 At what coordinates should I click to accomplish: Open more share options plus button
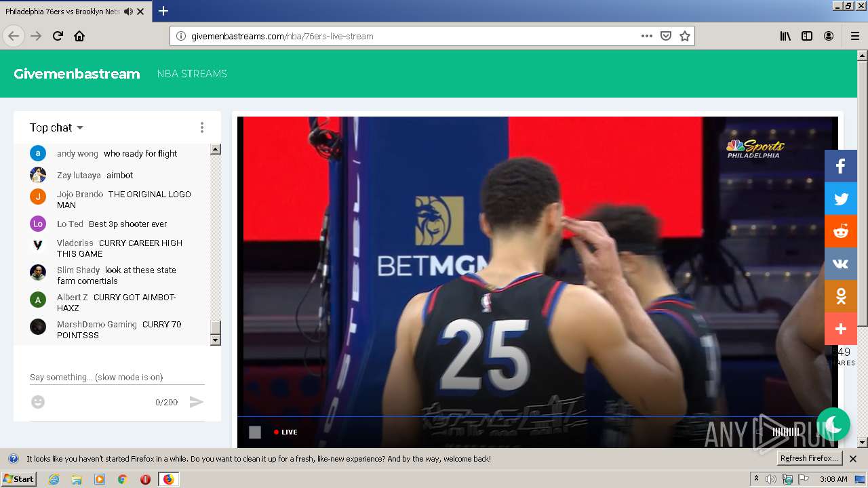pyautogui.click(x=841, y=329)
